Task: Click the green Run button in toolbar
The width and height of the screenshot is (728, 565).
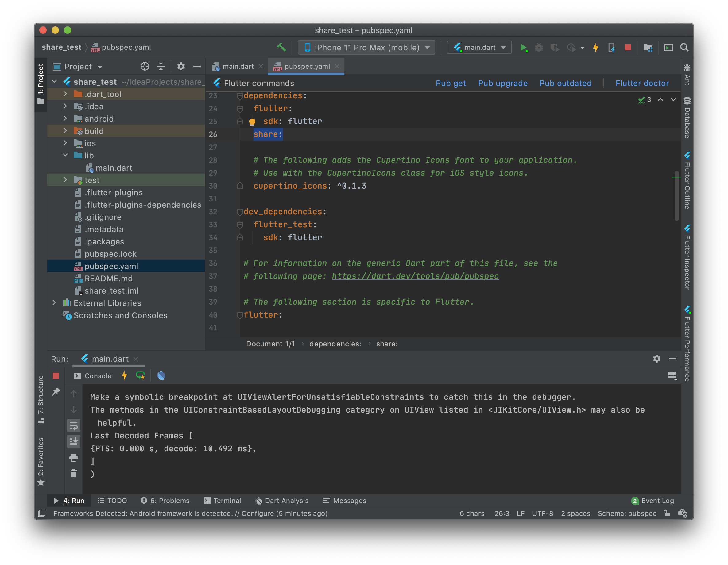Action: coord(523,48)
